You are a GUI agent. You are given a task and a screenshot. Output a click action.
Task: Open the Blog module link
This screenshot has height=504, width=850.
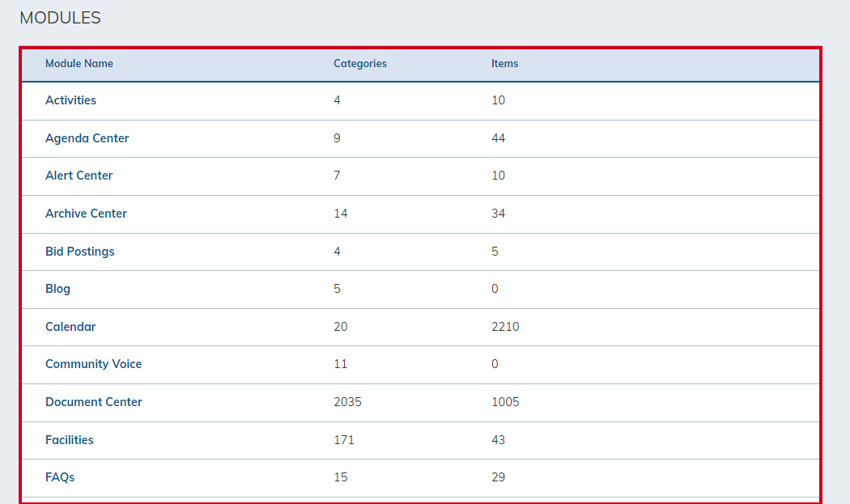[x=57, y=289]
